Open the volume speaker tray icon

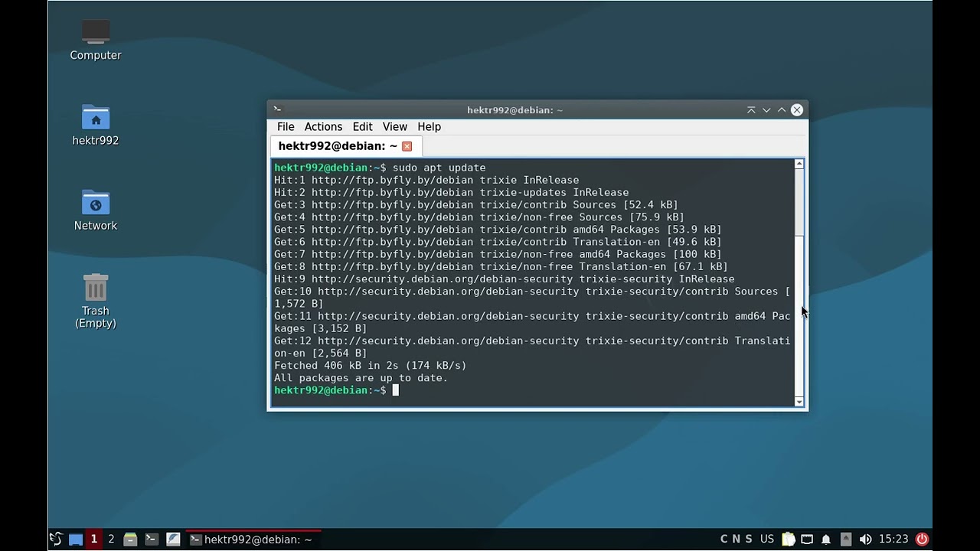click(x=865, y=539)
